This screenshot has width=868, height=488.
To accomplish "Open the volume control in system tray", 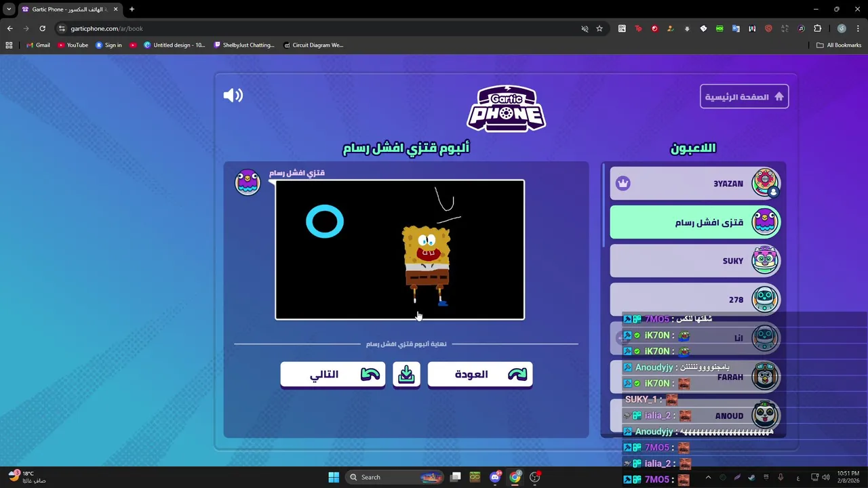I will point(825,477).
